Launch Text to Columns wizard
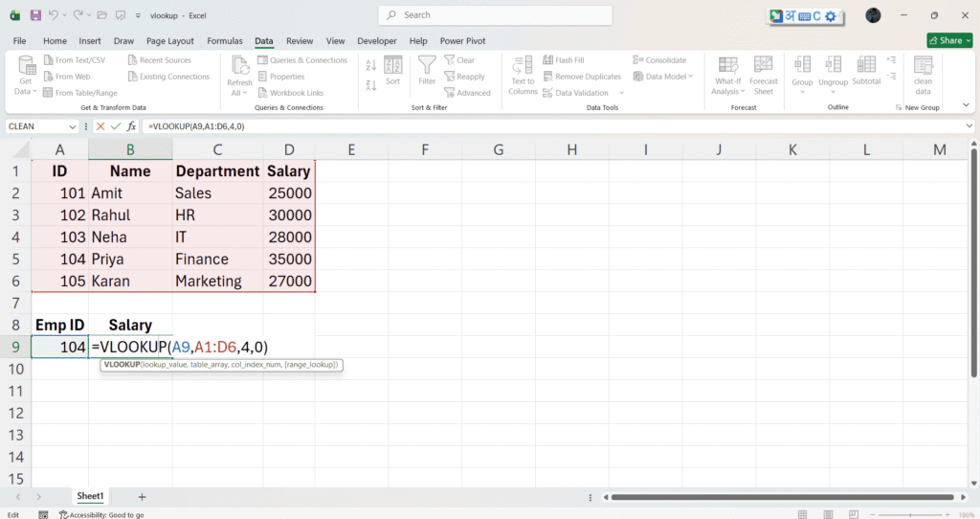This screenshot has height=519, width=980. [x=523, y=76]
